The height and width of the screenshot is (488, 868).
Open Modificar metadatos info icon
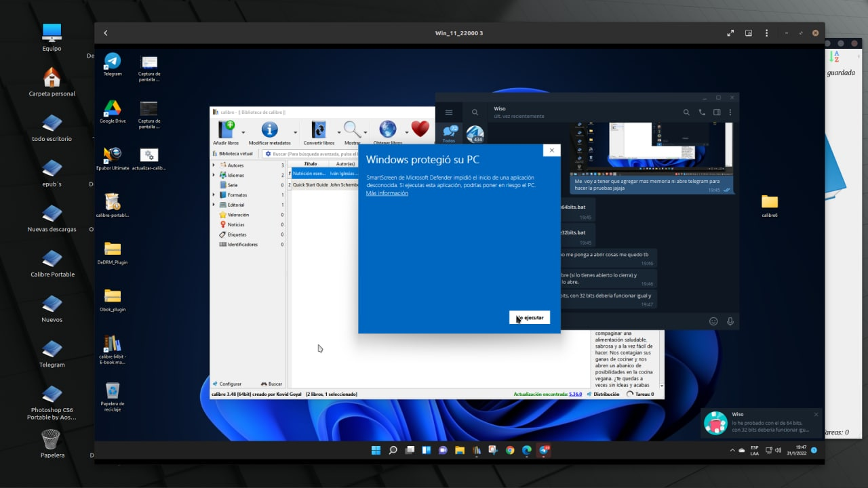[x=269, y=129]
